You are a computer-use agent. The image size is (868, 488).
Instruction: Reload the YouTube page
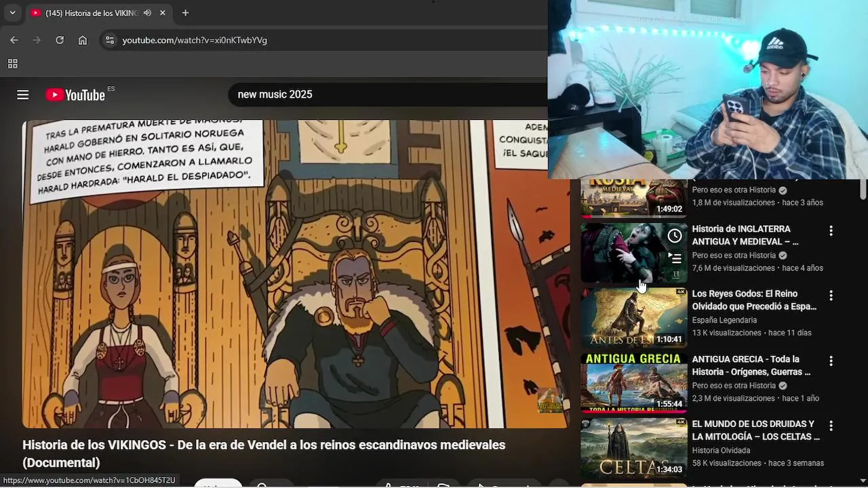coord(60,40)
